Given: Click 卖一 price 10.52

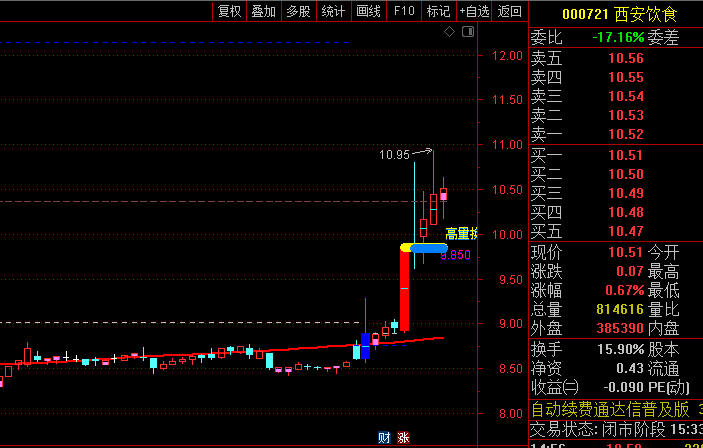Looking at the screenshot, I should (x=625, y=134).
